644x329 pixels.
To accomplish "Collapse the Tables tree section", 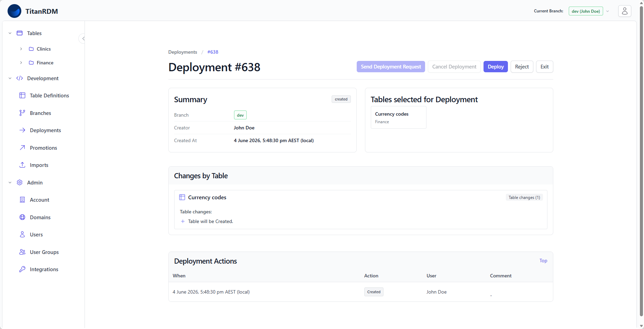I will click(10, 33).
